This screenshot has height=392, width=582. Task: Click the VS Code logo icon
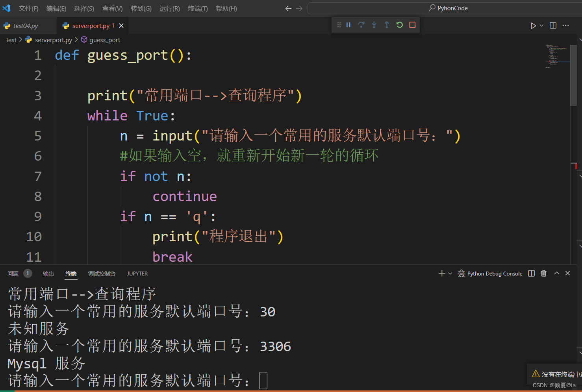[6, 8]
